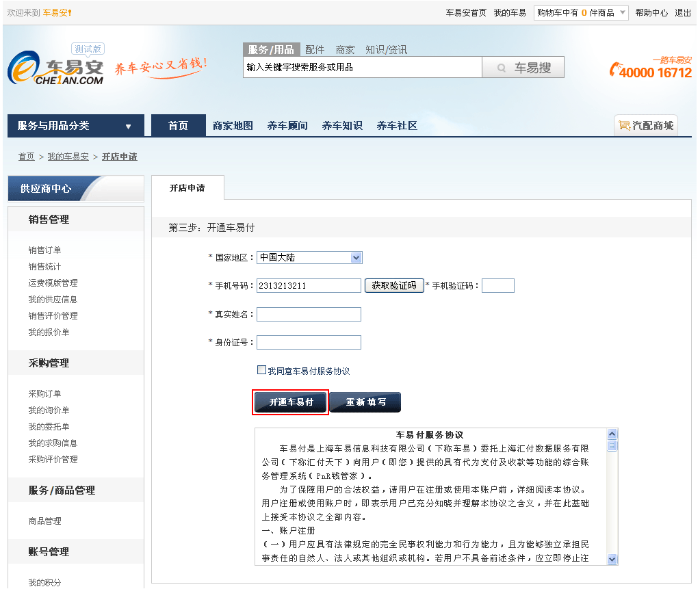This screenshot has width=700, height=602.
Task: Select the 知识/资讯 search tab
Action: 386,49
